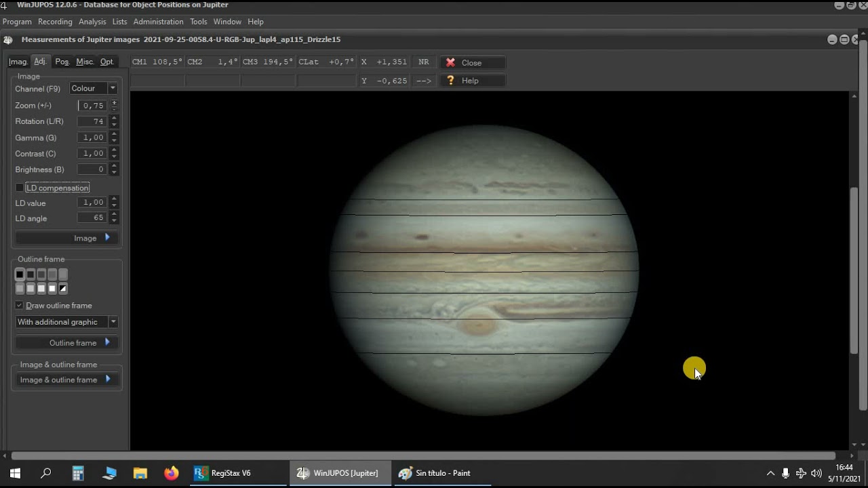This screenshot has width=868, height=488.
Task: Click the vertical scrollbar thumb at right
Action: click(x=854, y=270)
